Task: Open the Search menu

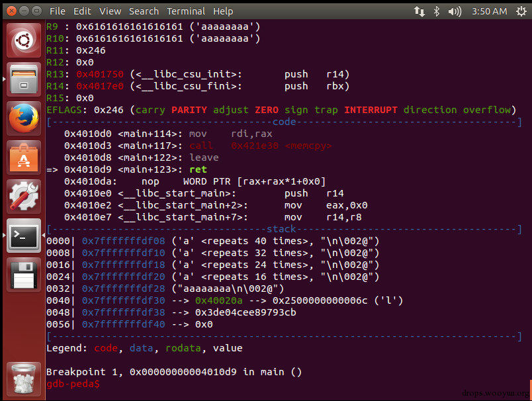Action: [x=144, y=11]
